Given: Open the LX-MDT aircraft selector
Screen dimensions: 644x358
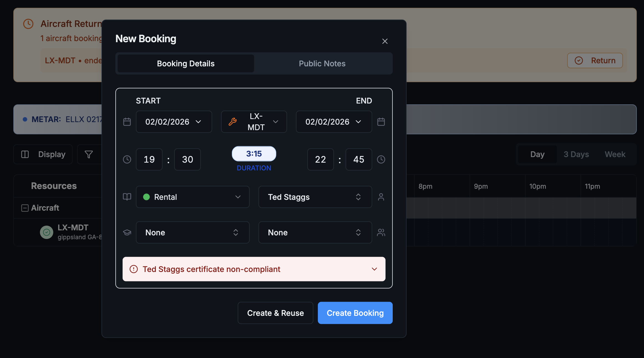Looking at the screenshot, I should point(254,122).
